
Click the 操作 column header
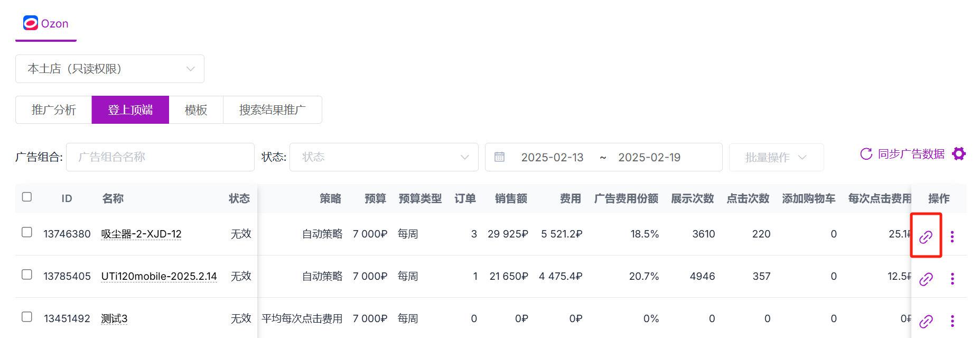pos(939,198)
